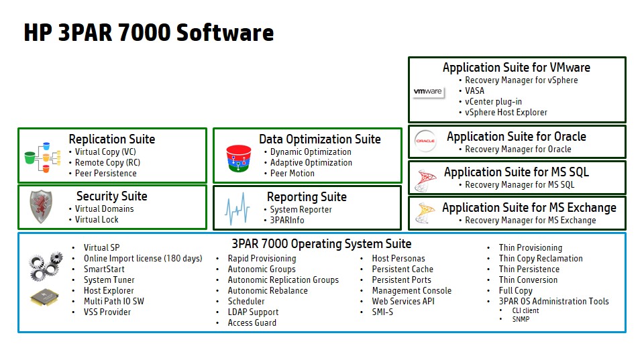Click the MS Exchange logo icon
The width and height of the screenshot is (644, 362).
425,213
